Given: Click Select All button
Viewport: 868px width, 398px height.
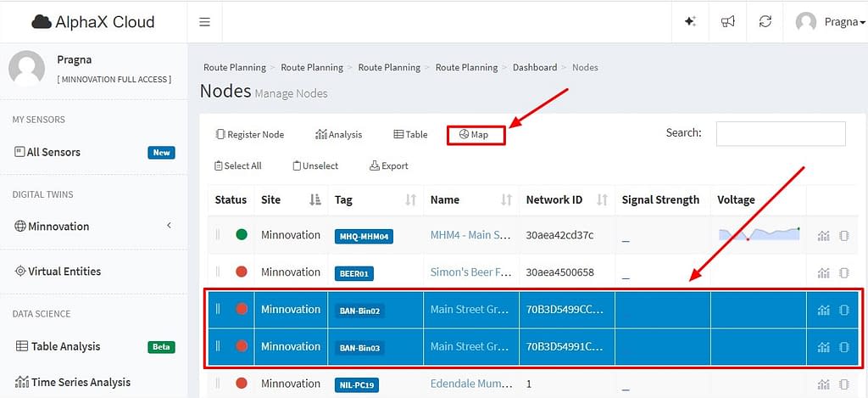Looking at the screenshot, I should tap(238, 165).
